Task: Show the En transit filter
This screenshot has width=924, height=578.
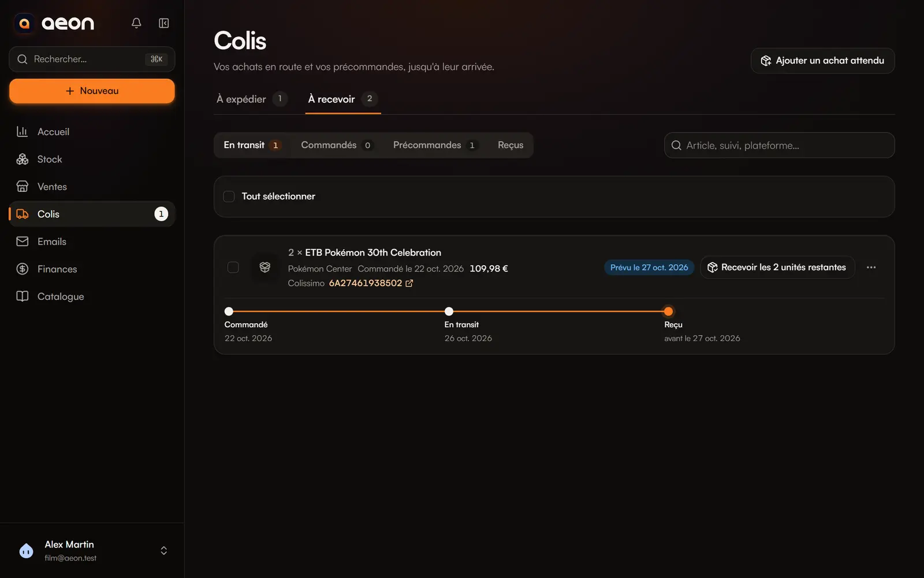Action: click(x=252, y=145)
